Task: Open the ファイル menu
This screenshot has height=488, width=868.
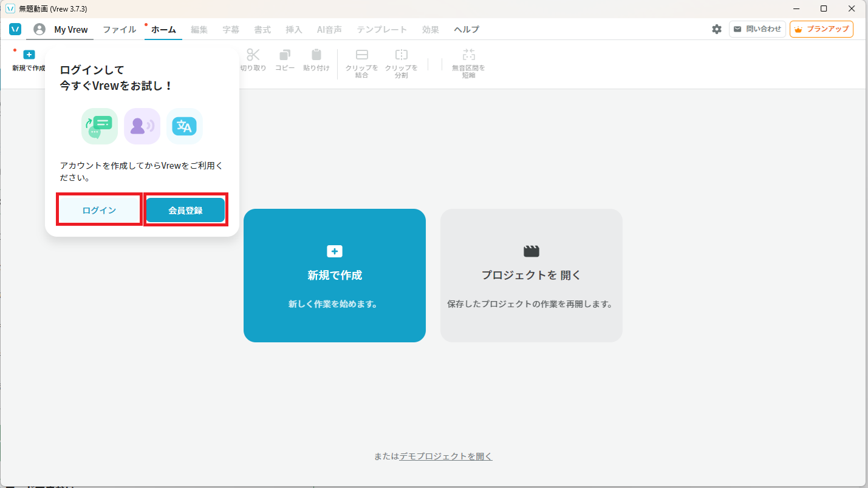Action: click(119, 29)
